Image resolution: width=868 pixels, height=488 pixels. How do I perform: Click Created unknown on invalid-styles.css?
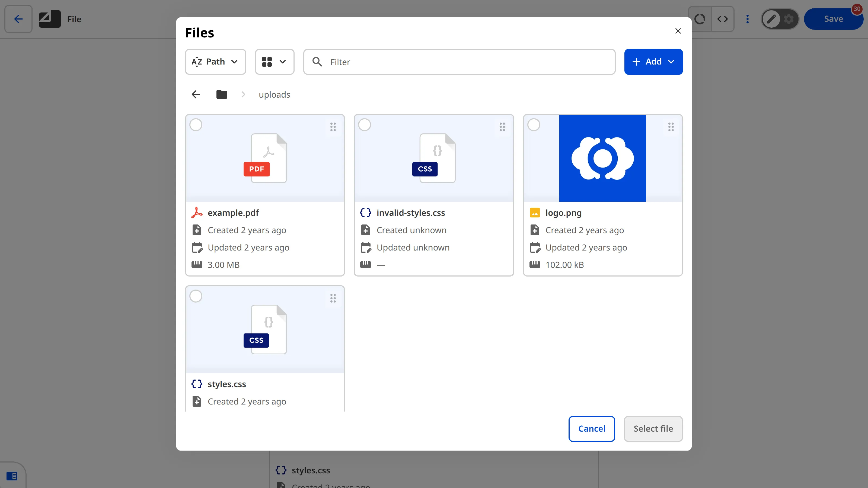(x=411, y=230)
